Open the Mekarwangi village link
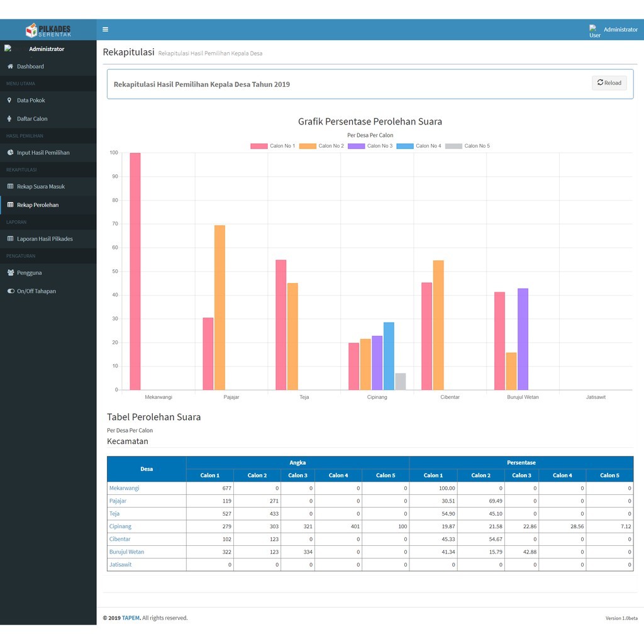The width and height of the screenshot is (644, 644). (124, 488)
